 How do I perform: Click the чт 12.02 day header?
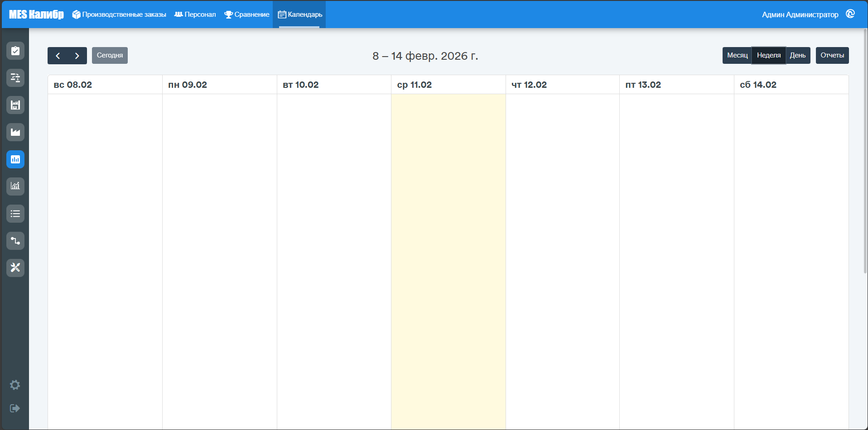click(563, 85)
